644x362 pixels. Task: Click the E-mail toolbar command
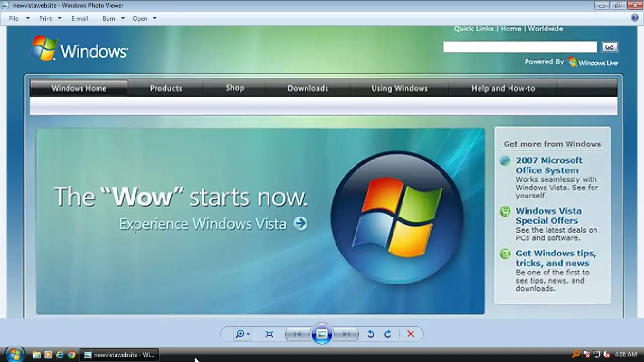tap(79, 19)
